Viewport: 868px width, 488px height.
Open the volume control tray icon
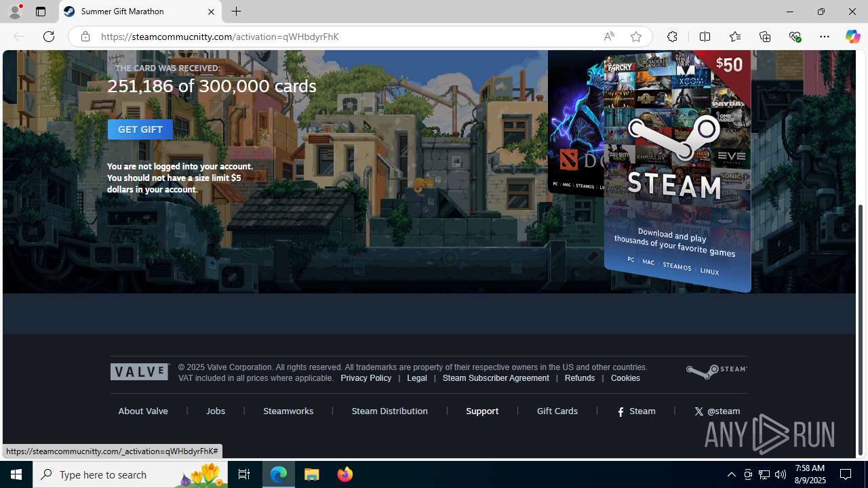[x=781, y=474]
